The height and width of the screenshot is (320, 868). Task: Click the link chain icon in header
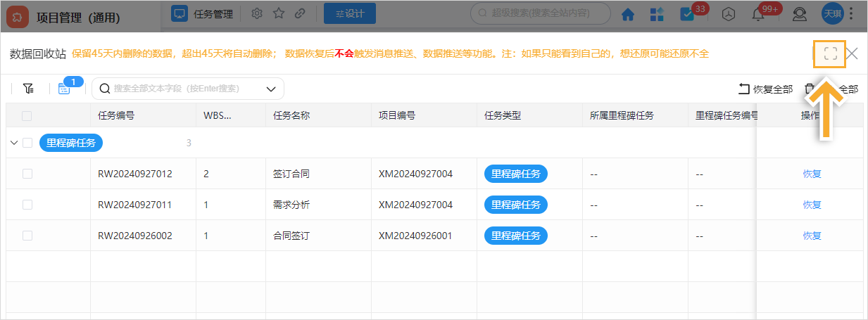pos(300,13)
